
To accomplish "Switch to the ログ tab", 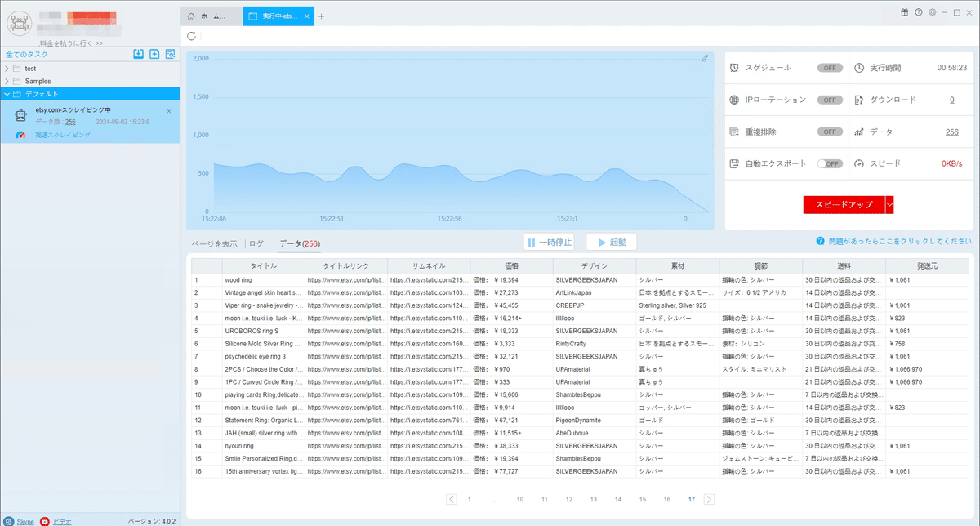I will pyautogui.click(x=256, y=243).
